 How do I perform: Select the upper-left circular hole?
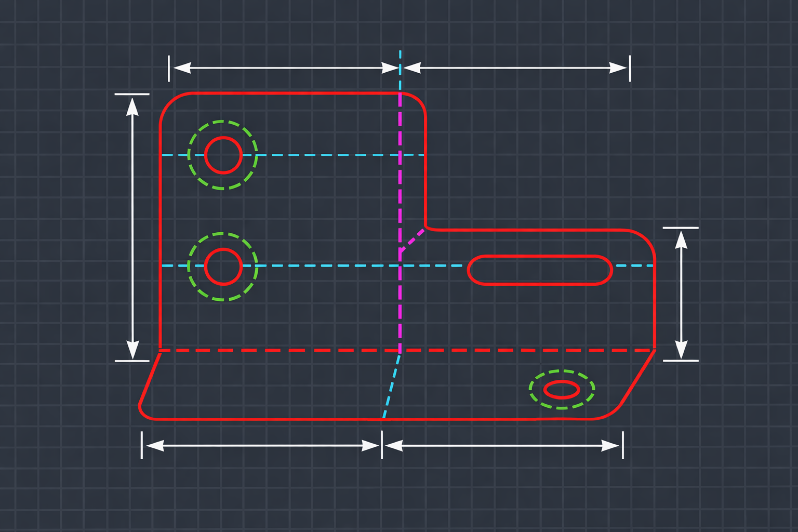point(223,154)
